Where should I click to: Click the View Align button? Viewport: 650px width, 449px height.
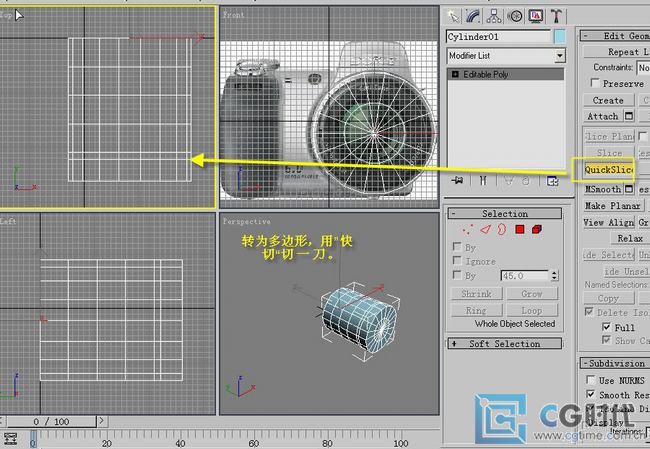(609, 223)
